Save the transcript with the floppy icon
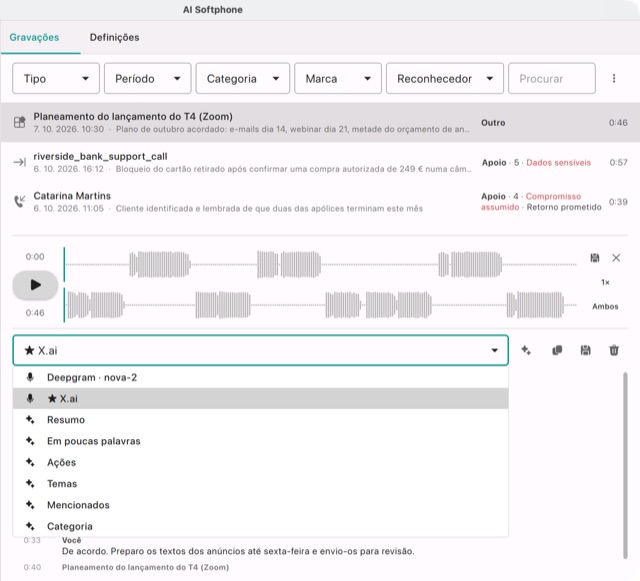Screen dimensions: 640x581 pos(585,350)
